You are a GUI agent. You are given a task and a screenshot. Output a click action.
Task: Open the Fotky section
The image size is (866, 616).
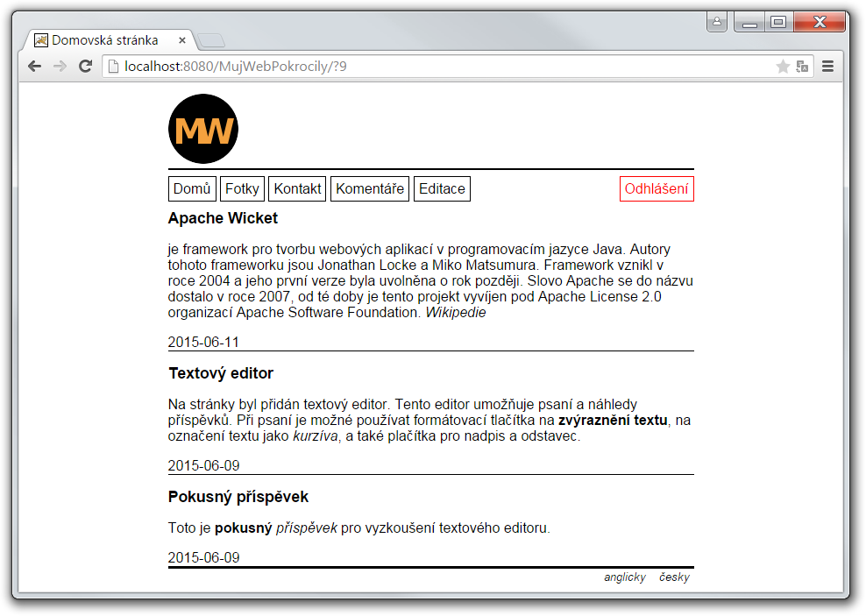pyautogui.click(x=242, y=188)
